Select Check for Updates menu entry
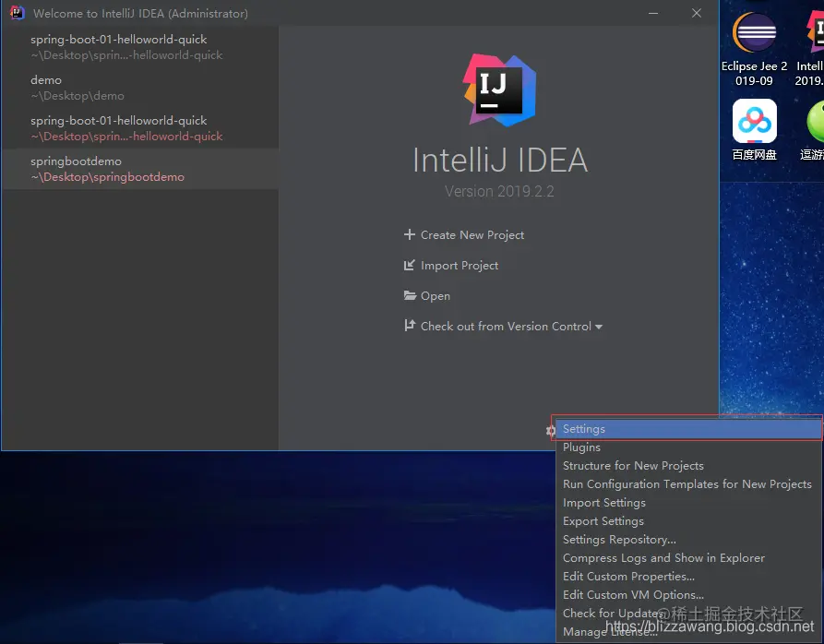 (x=688, y=613)
